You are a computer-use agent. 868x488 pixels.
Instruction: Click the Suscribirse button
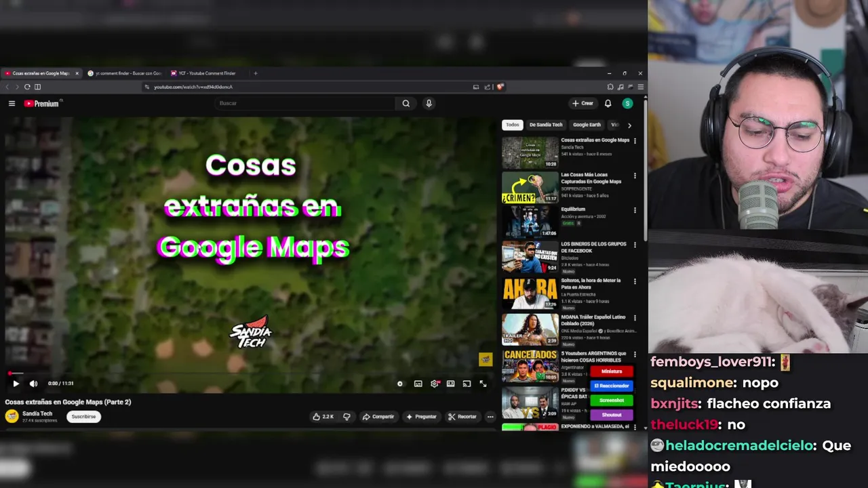[83, 417]
